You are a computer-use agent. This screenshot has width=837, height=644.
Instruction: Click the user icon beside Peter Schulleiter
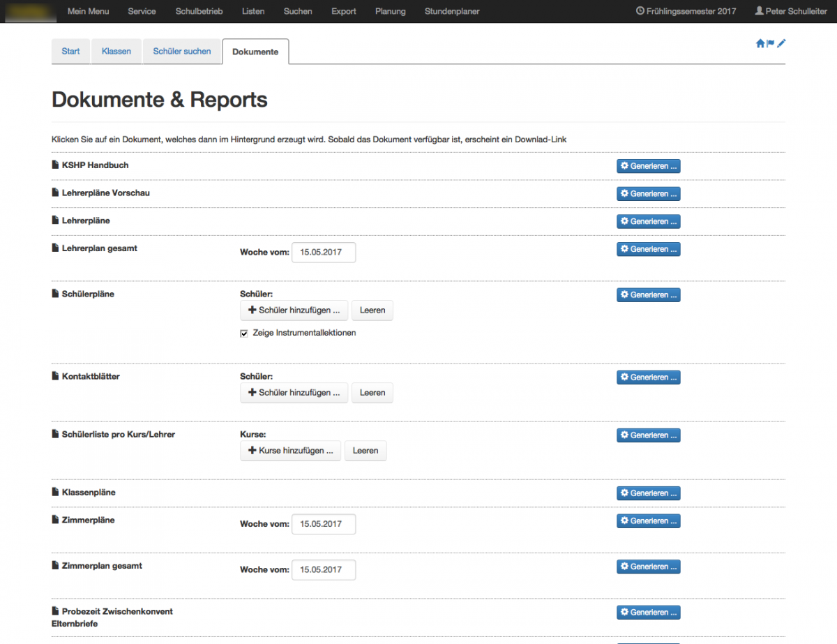point(759,11)
